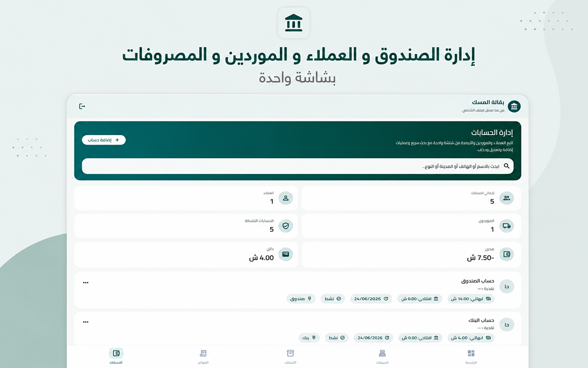Click the حساب الصندوق avatar circle
588x368 pixels.
(507, 286)
